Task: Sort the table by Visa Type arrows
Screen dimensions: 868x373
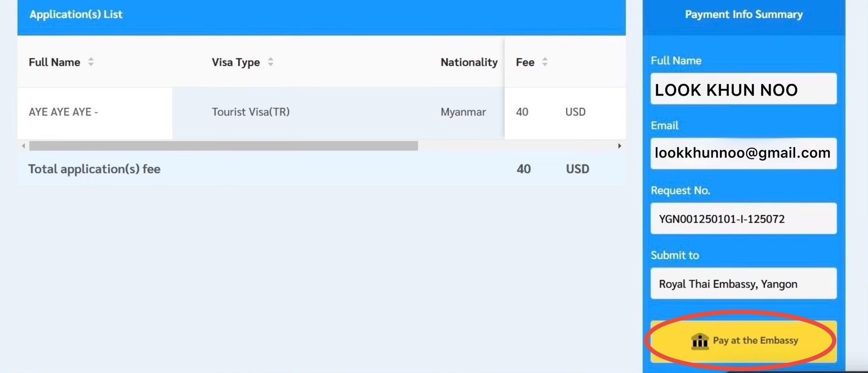Action: 270,62
